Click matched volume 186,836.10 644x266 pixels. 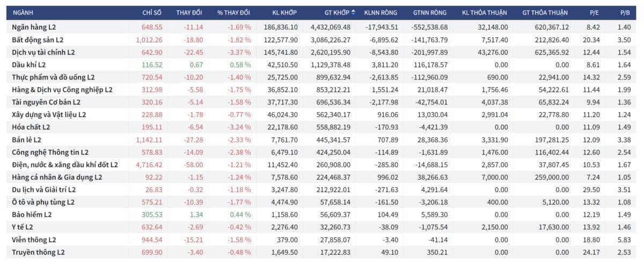[x=281, y=26]
